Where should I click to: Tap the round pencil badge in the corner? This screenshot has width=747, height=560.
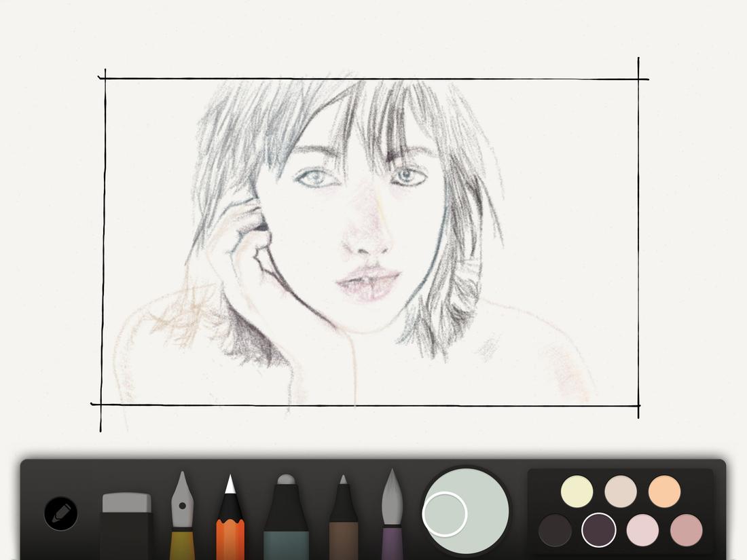(x=60, y=514)
